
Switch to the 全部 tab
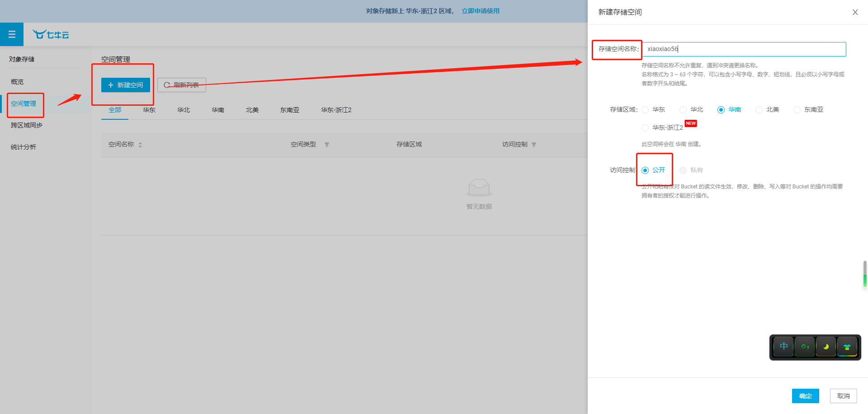(x=115, y=110)
